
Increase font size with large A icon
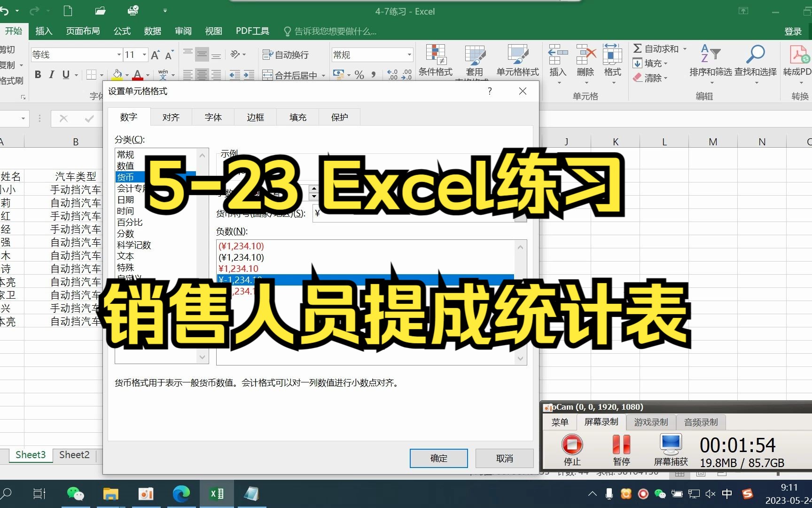pyautogui.click(x=156, y=55)
